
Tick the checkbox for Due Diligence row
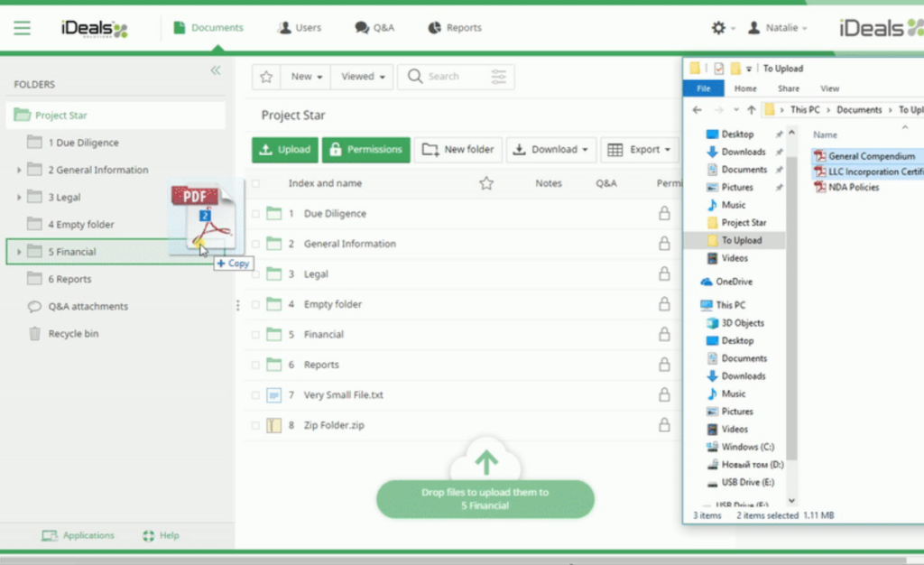click(x=255, y=214)
